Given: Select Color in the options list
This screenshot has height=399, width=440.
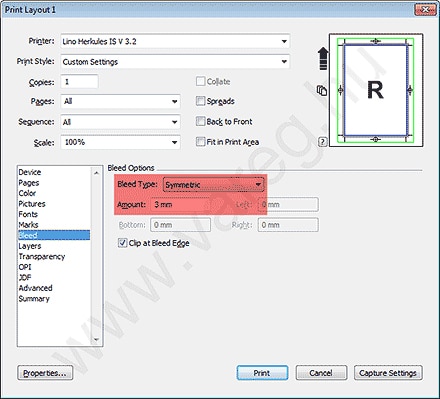Looking at the screenshot, I should click(x=54, y=193).
